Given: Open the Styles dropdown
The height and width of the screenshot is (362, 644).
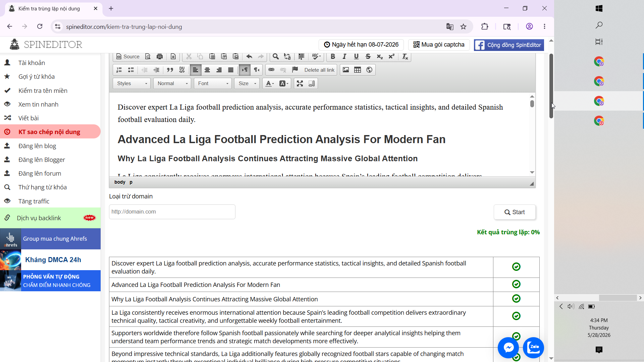Looking at the screenshot, I should tap(132, 83).
